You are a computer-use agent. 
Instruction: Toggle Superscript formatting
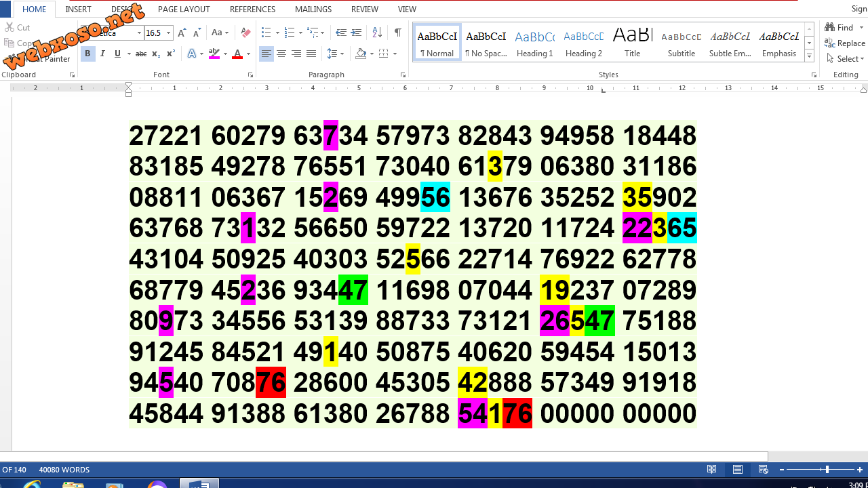click(x=171, y=54)
